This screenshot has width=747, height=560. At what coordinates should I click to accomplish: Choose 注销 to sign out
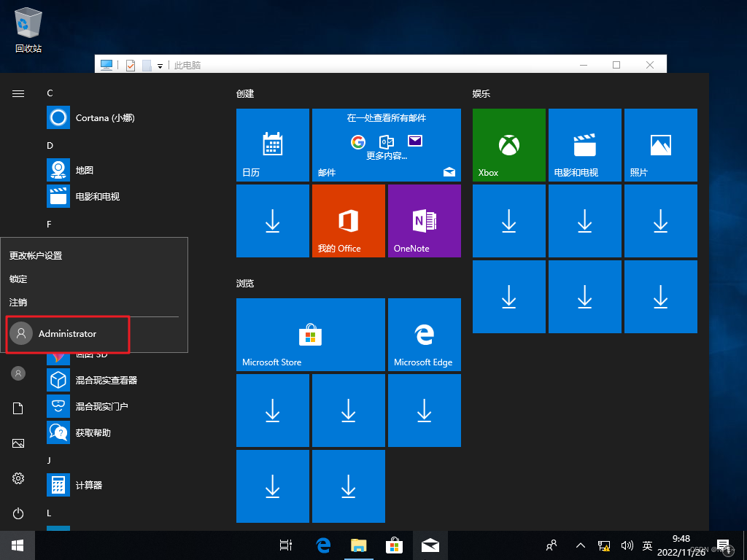click(18, 302)
